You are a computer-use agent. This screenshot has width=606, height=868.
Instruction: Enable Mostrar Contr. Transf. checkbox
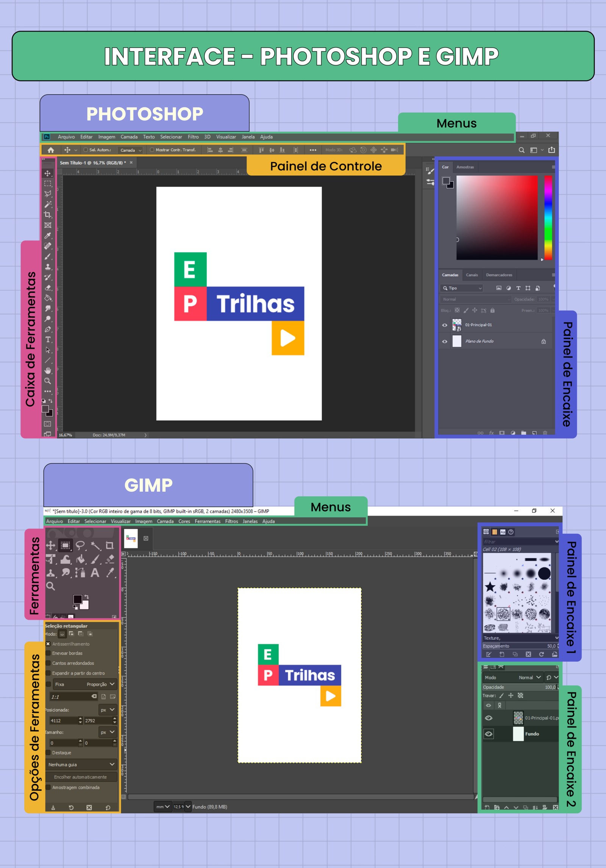pyautogui.click(x=152, y=150)
